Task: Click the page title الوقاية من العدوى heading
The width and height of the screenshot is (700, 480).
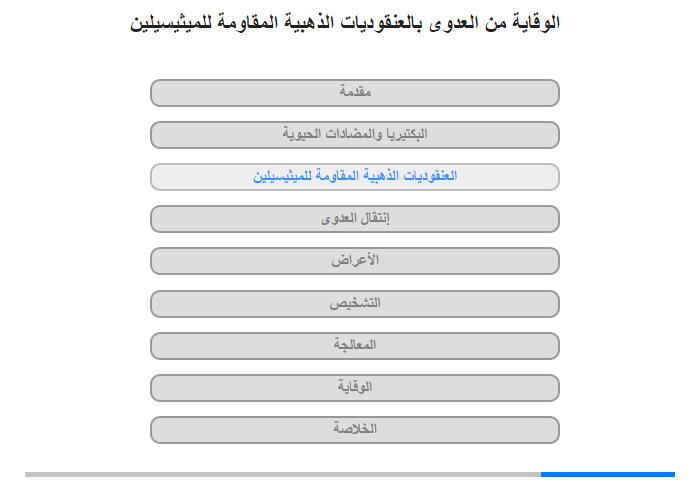Action: (x=345, y=22)
